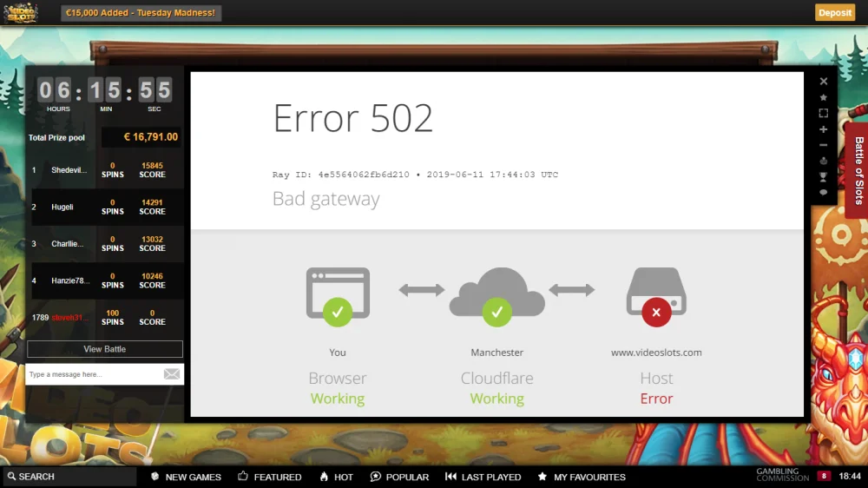Open My Favourites menu

(x=582, y=477)
